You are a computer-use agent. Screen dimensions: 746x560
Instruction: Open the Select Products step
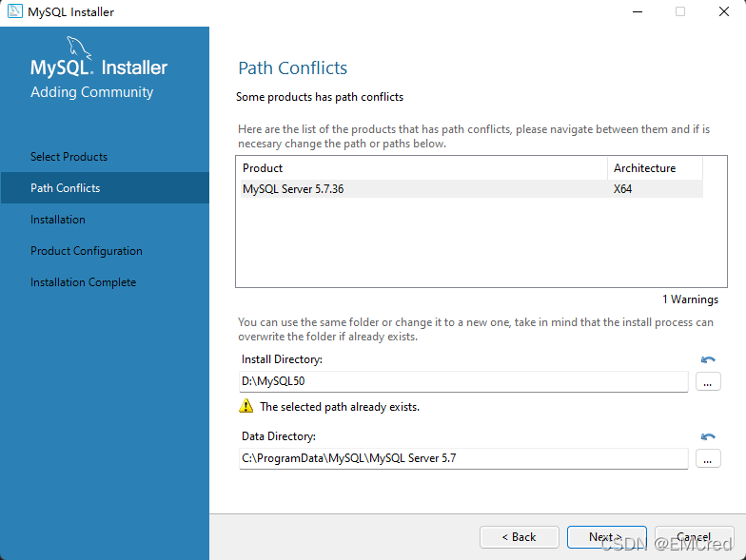coord(69,157)
